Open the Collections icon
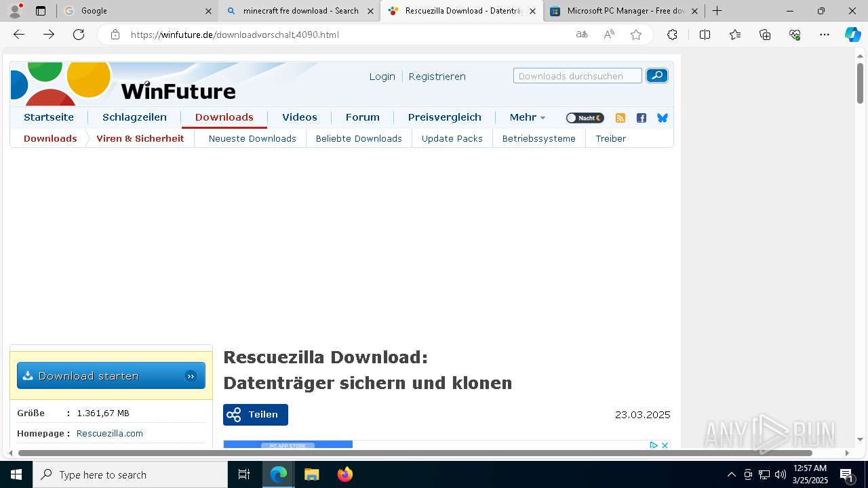This screenshot has height=488, width=868. tap(765, 35)
